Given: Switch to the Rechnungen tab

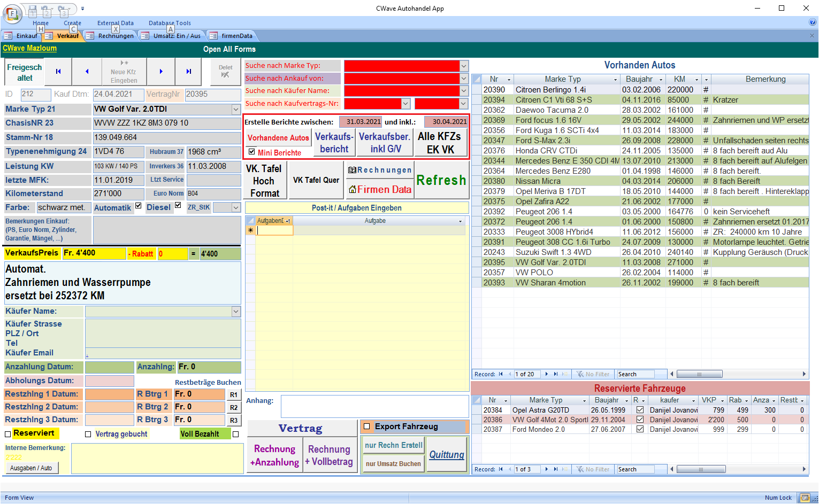Looking at the screenshot, I should tap(116, 36).
